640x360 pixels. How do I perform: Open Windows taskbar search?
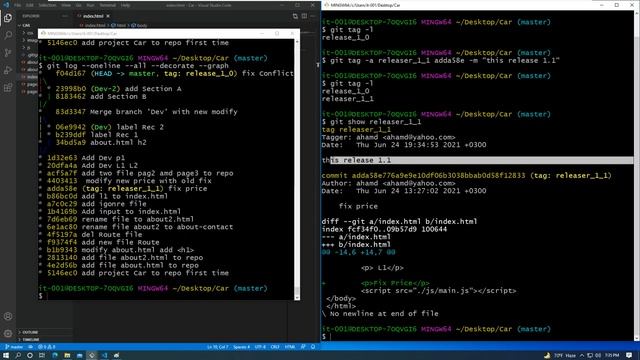(18, 356)
